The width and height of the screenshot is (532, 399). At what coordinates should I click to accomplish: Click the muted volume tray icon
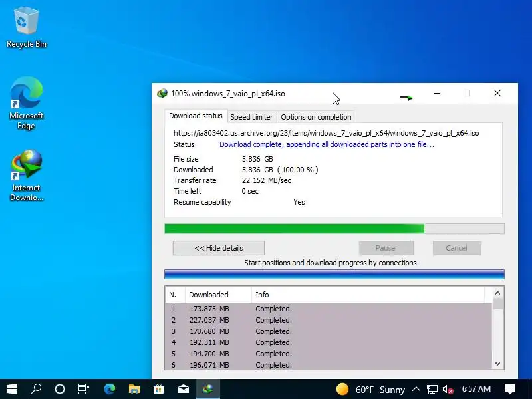pos(448,389)
